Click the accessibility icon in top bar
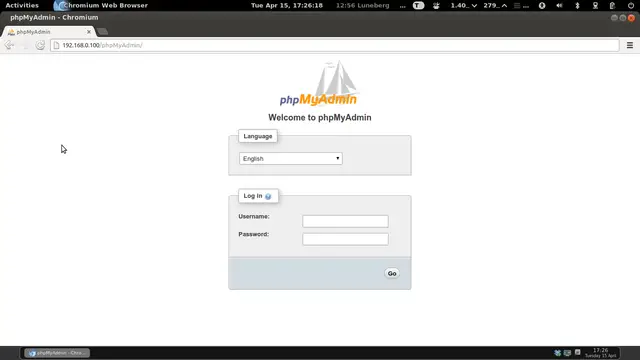This screenshot has width=640, height=360. pos(542,5)
